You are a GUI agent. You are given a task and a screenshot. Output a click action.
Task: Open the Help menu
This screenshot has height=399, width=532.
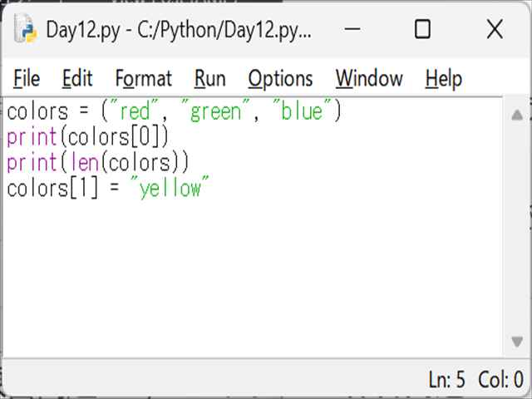point(443,79)
